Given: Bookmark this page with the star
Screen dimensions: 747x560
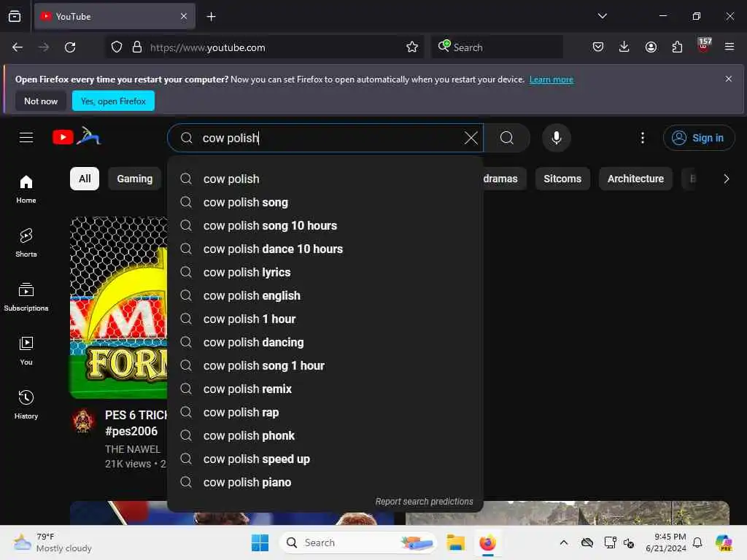Looking at the screenshot, I should 412,47.
